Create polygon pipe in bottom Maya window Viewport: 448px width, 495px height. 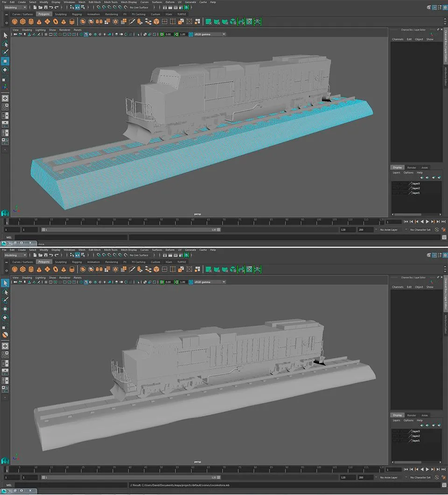(72, 269)
